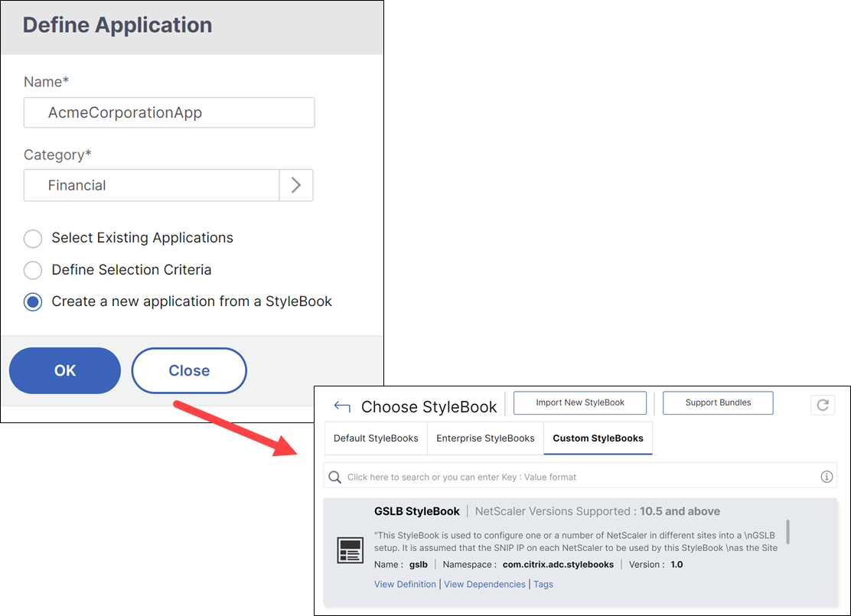Click the info icon in the search bar
The height and width of the screenshot is (616, 851).
pos(826,477)
